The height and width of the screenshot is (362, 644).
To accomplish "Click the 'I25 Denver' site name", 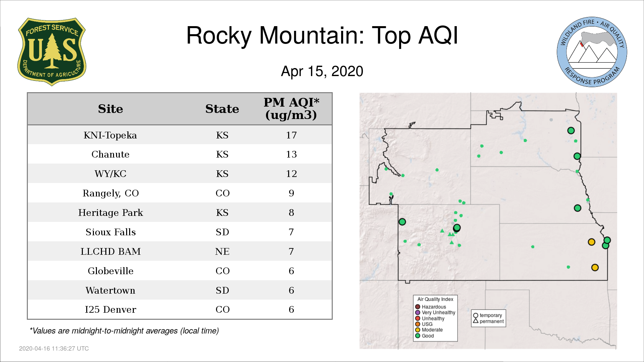I will tap(110, 309).
